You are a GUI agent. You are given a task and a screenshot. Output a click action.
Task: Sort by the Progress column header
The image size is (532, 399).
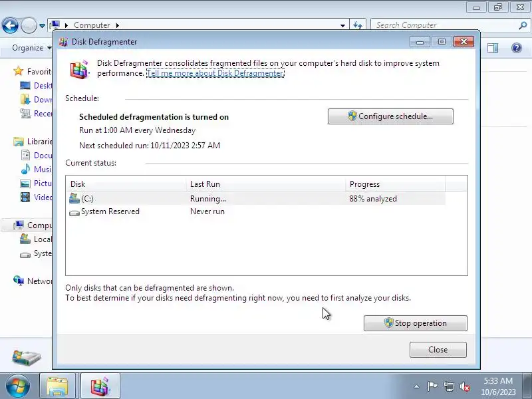(395, 184)
